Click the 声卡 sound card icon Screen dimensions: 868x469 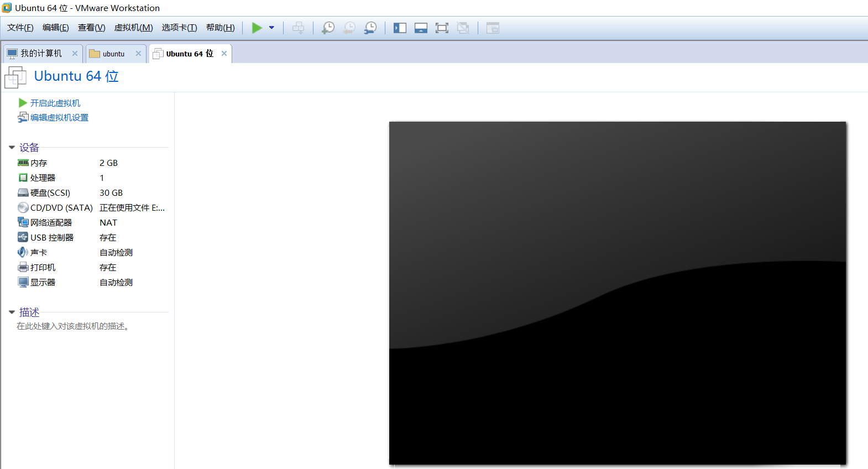(x=23, y=252)
